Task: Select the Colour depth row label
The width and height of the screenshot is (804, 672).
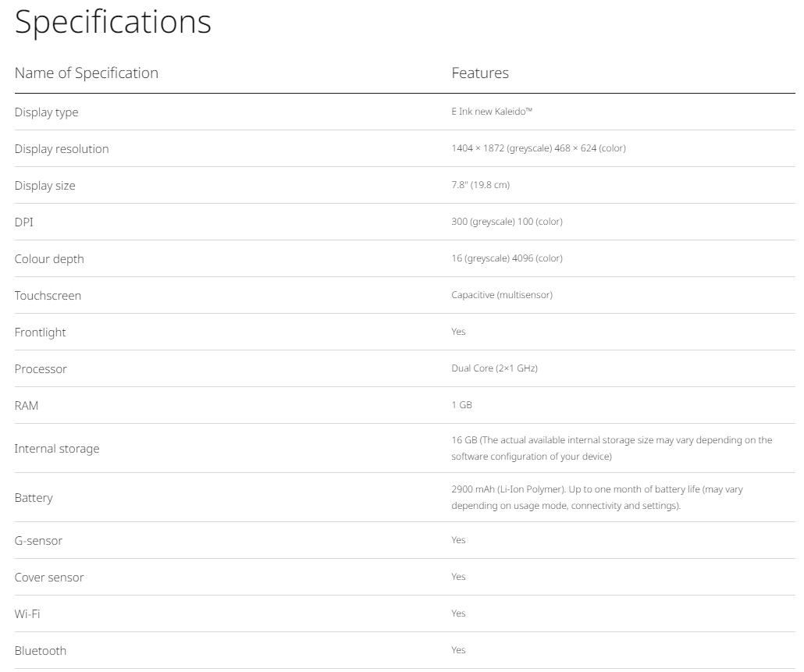Action: point(49,259)
